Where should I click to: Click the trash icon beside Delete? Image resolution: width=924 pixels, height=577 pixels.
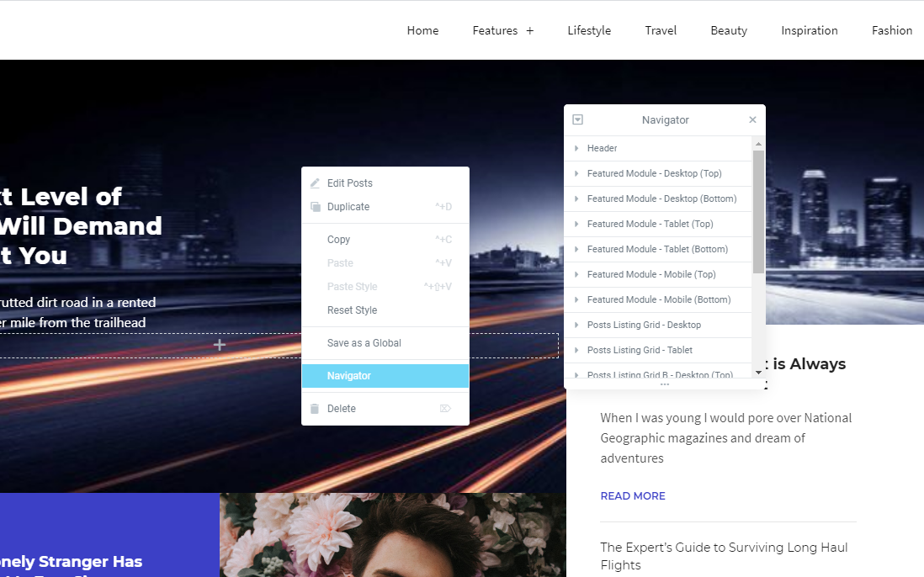click(315, 409)
